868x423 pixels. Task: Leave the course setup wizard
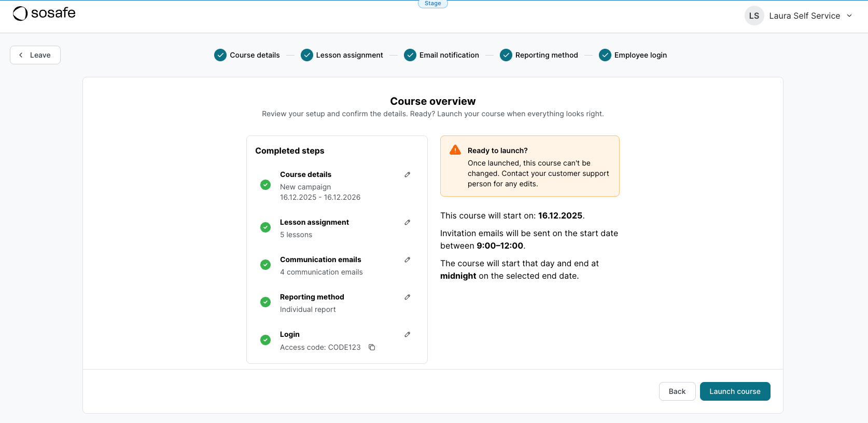tap(35, 55)
